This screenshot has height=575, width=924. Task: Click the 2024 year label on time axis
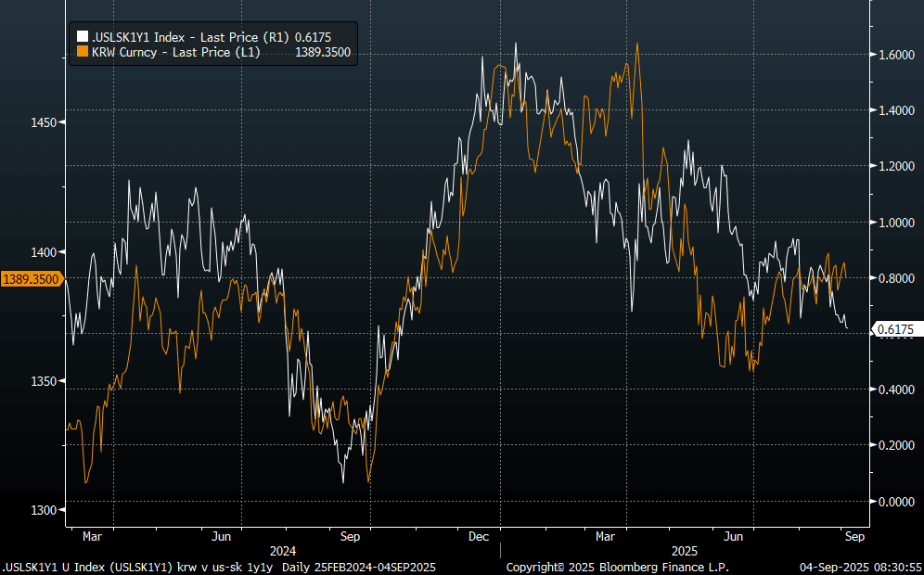[285, 551]
